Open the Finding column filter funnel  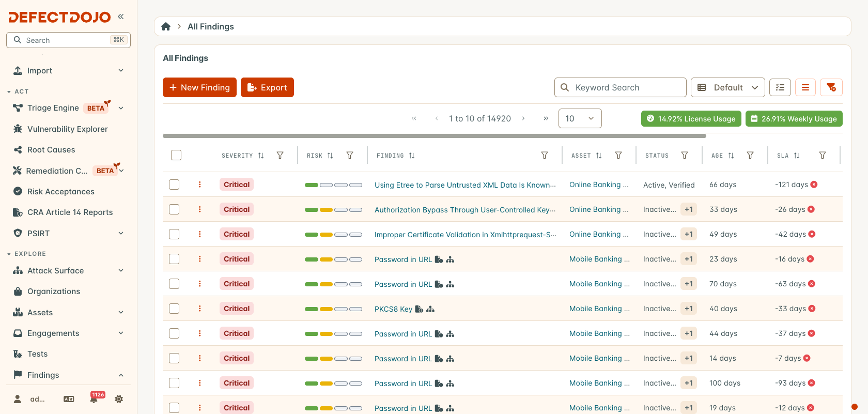(545, 155)
